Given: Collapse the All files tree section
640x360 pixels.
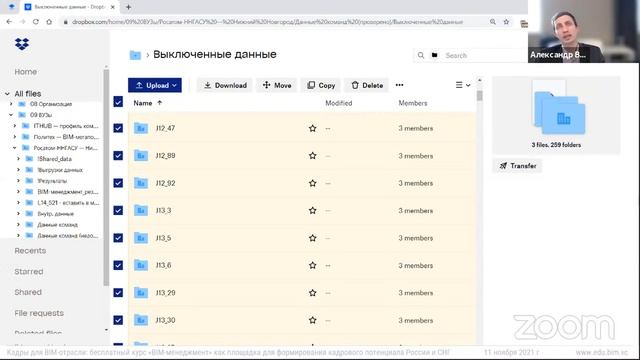Looking at the screenshot, I should click(x=7, y=93).
